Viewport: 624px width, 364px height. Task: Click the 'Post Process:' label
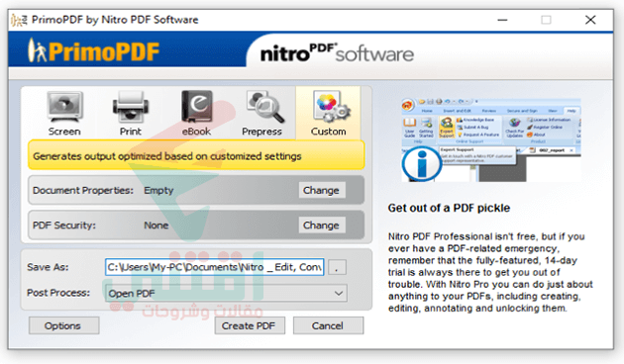pos(58,293)
